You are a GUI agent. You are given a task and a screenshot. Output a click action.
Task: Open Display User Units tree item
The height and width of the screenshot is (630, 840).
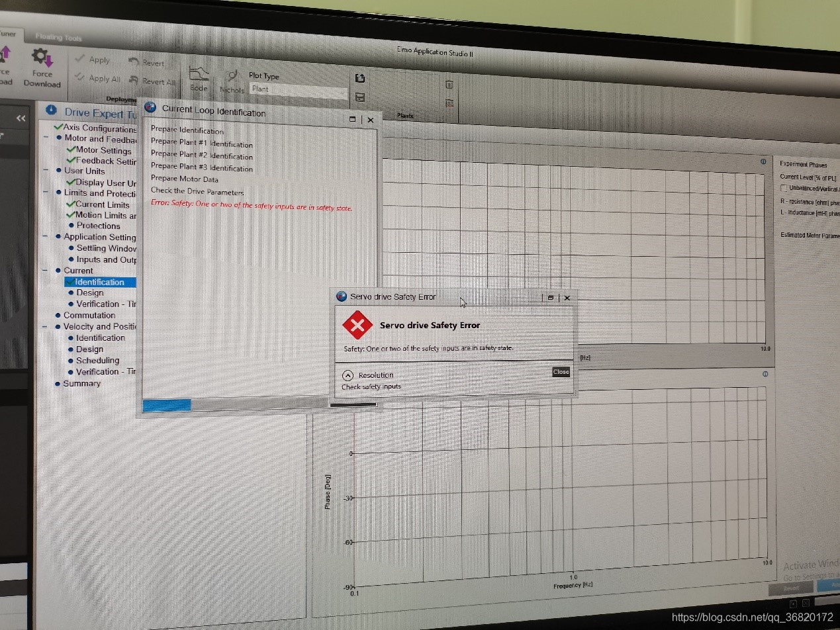tap(106, 183)
